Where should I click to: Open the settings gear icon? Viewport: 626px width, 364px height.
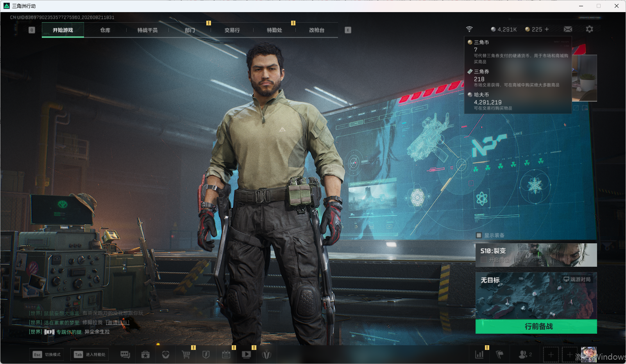tap(589, 29)
